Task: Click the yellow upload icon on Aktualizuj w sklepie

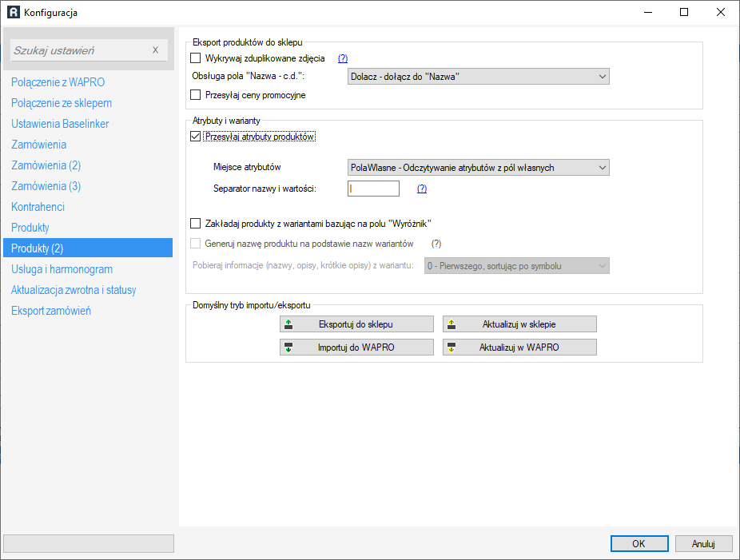Action: pos(452,324)
